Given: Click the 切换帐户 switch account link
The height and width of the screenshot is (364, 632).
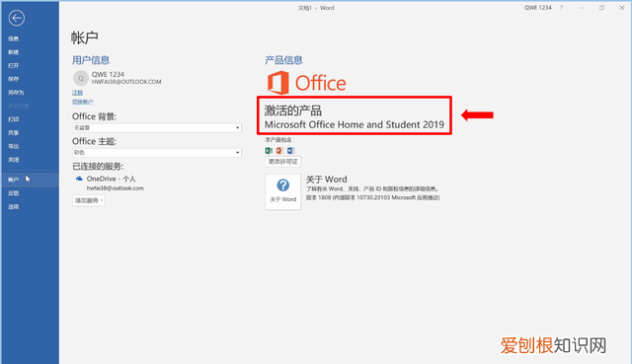Looking at the screenshot, I should [x=83, y=102].
